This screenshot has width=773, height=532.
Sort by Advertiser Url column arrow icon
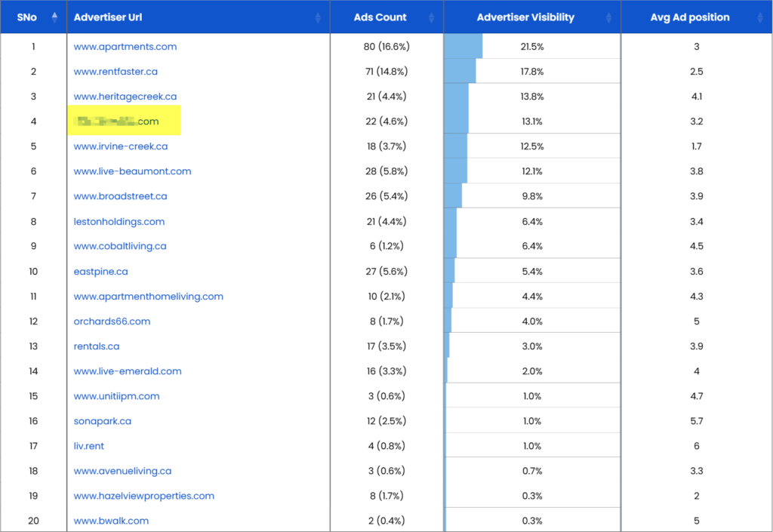(x=318, y=18)
